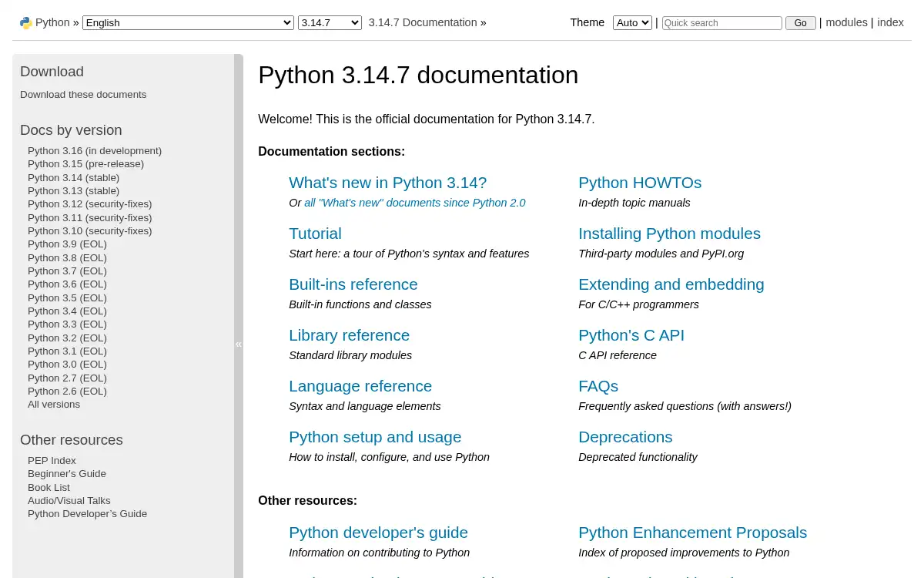Open Python 3.8 (EOL) docs
The width and height of the screenshot is (924, 578).
[67, 258]
